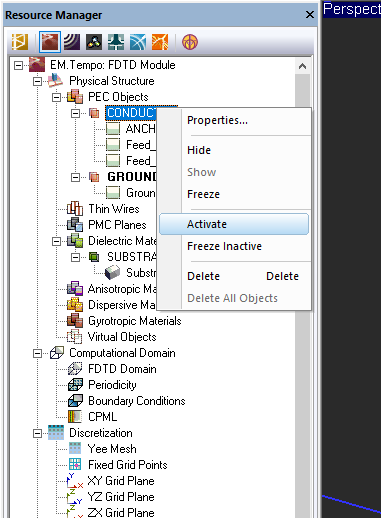Click the Fixed Grid Points icon
Screen dimensions: 381x518
coord(75,465)
